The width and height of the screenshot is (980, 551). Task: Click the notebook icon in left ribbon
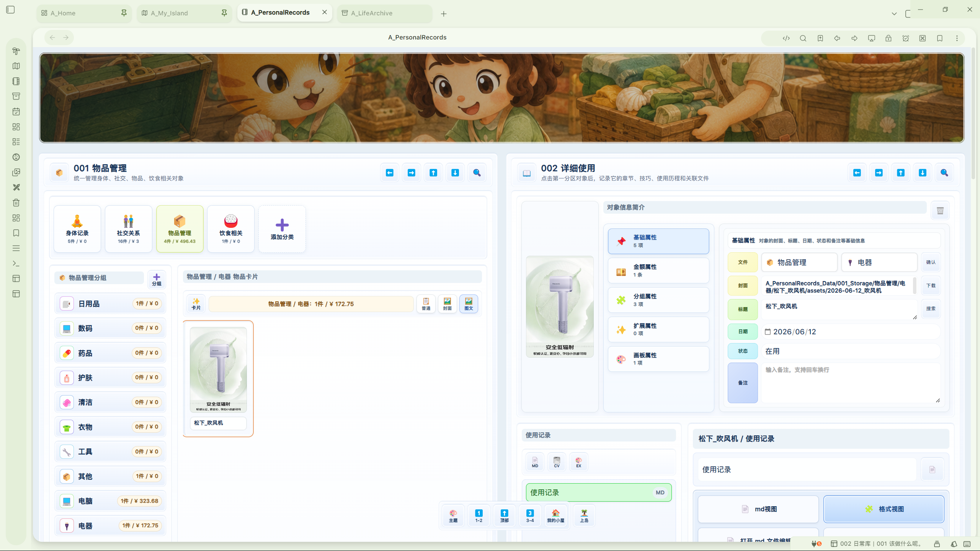tap(16, 81)
